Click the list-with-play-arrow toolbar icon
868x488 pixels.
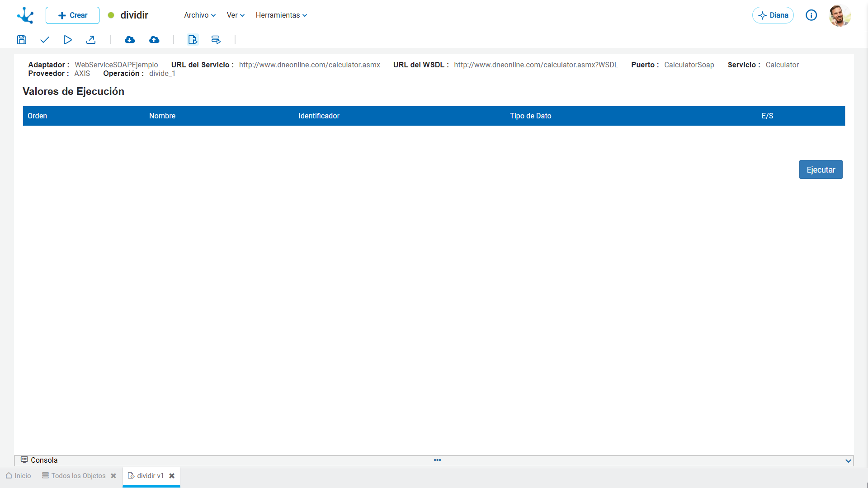point(216,40)
